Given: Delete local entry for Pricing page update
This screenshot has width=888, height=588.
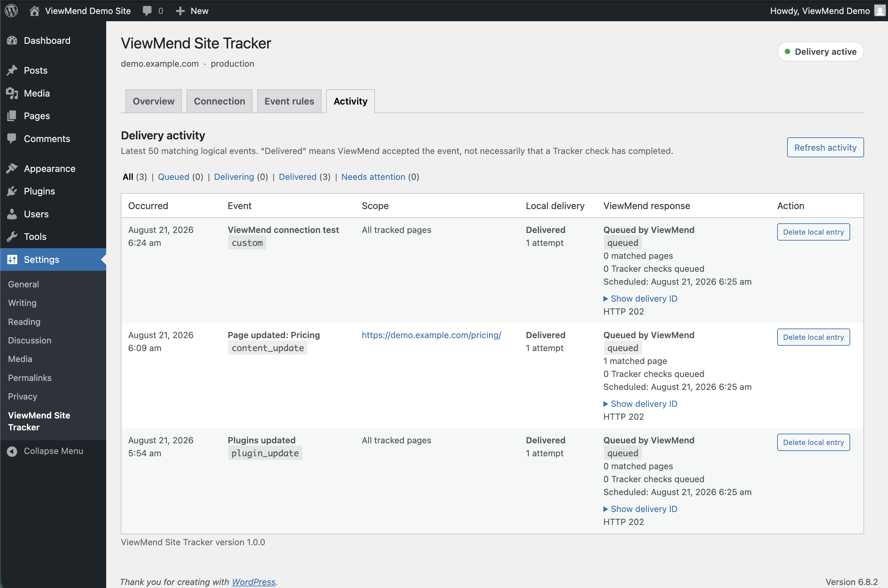Looking at the screenshot, I should click(x=813, y=337).
